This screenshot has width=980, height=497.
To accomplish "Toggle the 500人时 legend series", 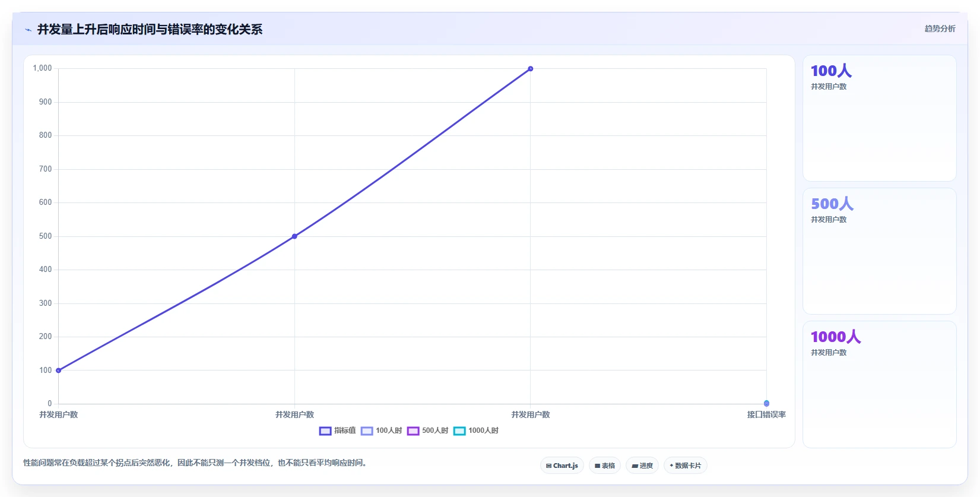I will pos(428,430).
